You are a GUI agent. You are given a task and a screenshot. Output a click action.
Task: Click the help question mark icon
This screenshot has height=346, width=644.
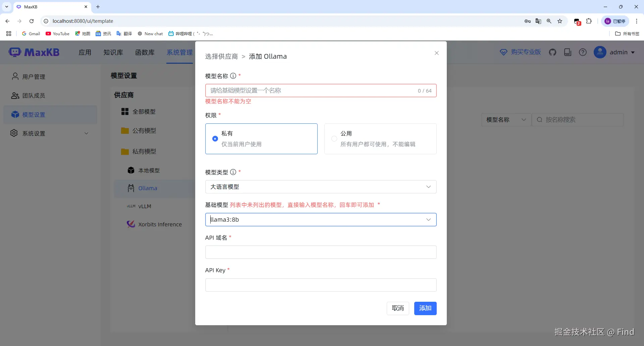[583, 52]
